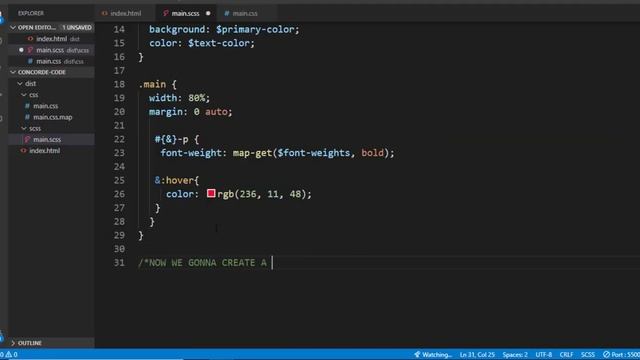Viewport: 640px width, 360px height.
Task: Click the $text-color variable
Action: point(220,43)
